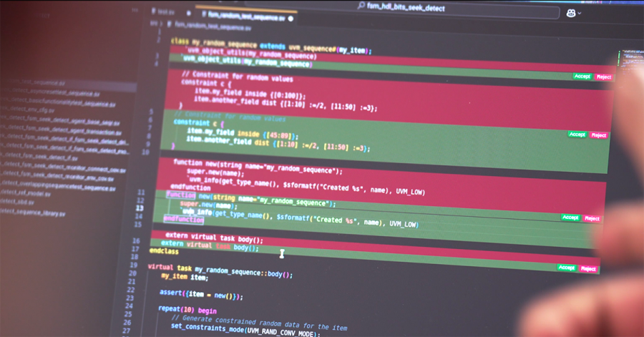This screenshot has height=337, width=644.
Task: Click 'virtual task my_random_sequence::body();' line
Action: click(220, 271)
